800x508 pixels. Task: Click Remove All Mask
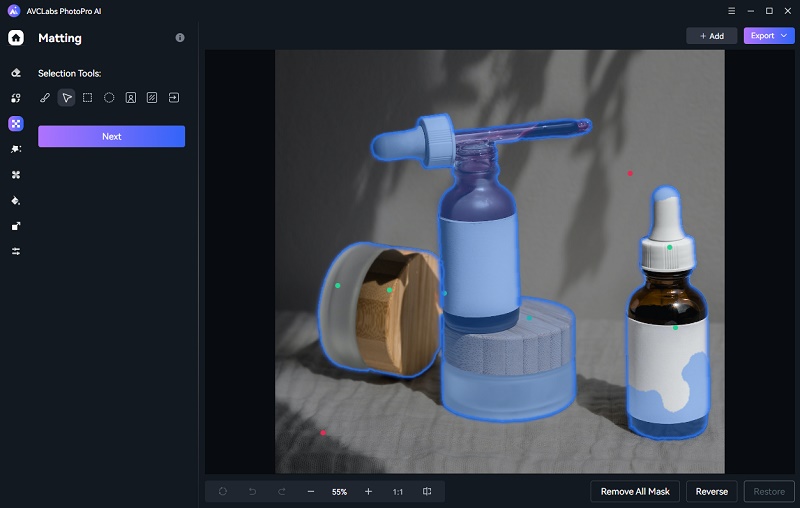(635, 492)
